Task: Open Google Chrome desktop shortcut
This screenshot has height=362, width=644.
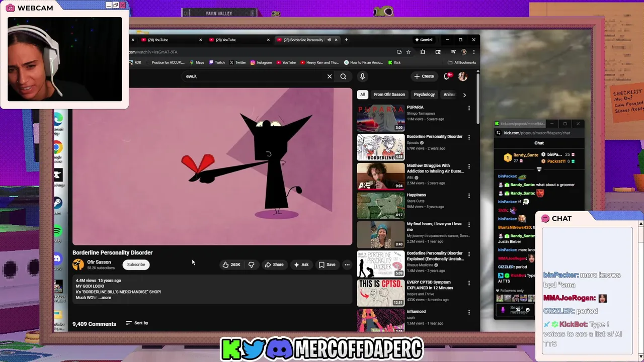Action: pos(58,147)
